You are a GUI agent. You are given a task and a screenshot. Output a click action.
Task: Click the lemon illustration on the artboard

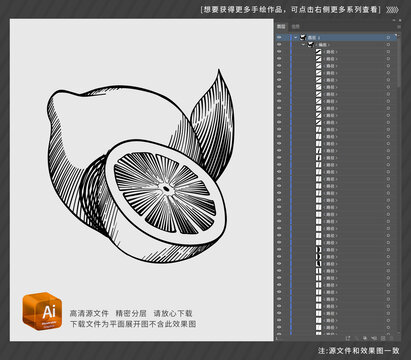[142, 167]
